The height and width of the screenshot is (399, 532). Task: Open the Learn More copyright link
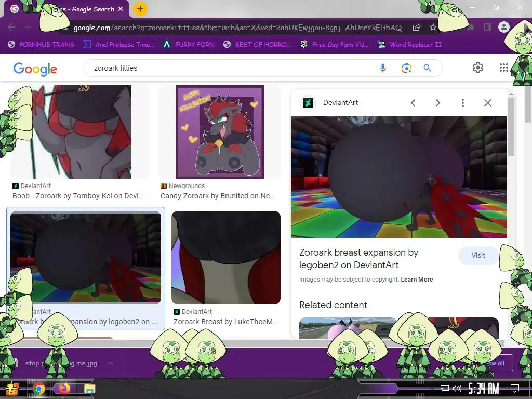pyautogui.click(x=417, y=280)
